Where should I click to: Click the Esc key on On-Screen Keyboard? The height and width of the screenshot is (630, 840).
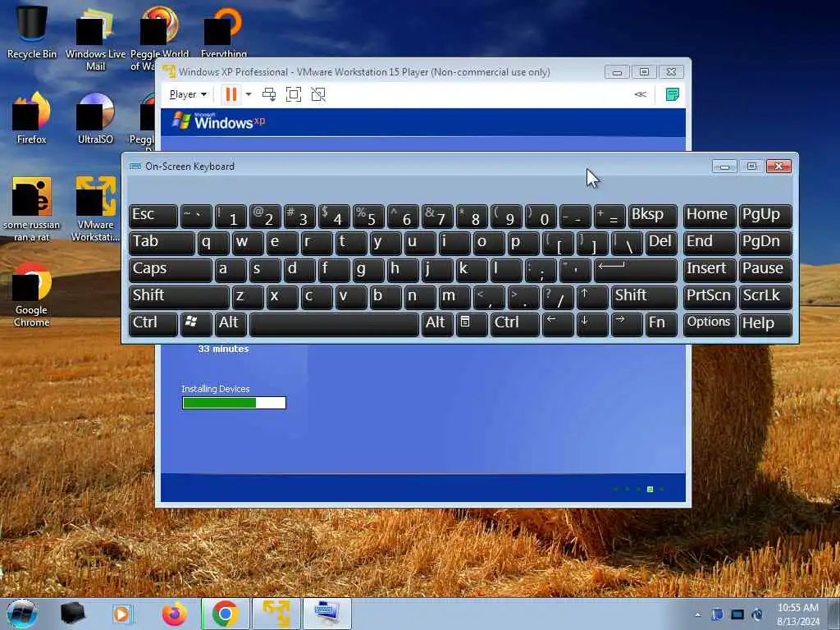[x=153, y=216]
